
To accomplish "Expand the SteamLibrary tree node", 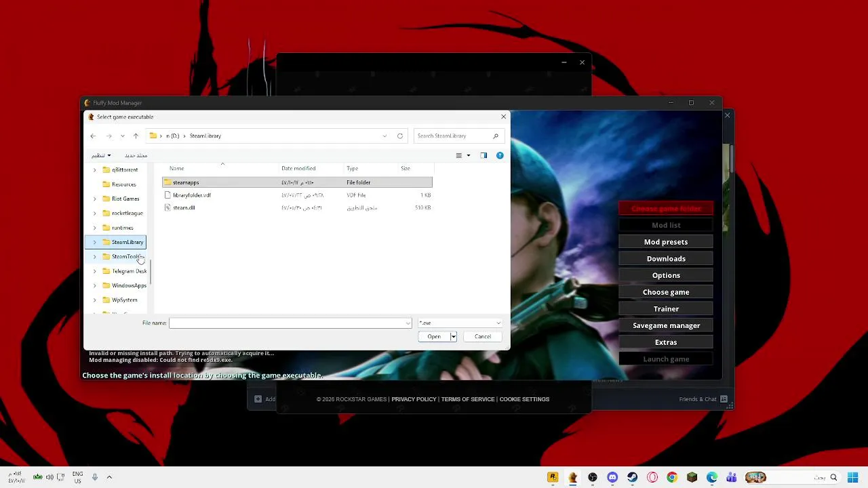I will 95,243.
